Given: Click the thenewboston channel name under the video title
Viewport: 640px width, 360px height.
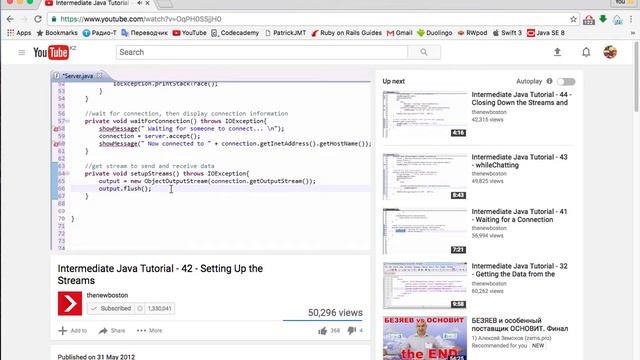Looking at the screenshot, I should coord(107,295).
